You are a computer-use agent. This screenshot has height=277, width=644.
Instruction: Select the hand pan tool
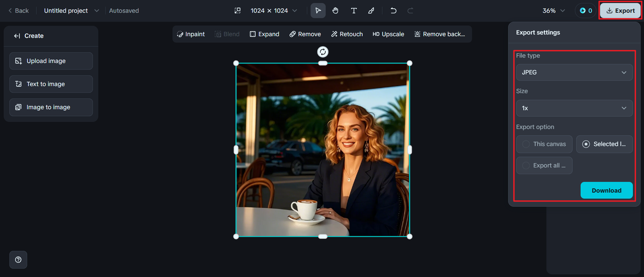pyautogui.click(x=336, y=11)
